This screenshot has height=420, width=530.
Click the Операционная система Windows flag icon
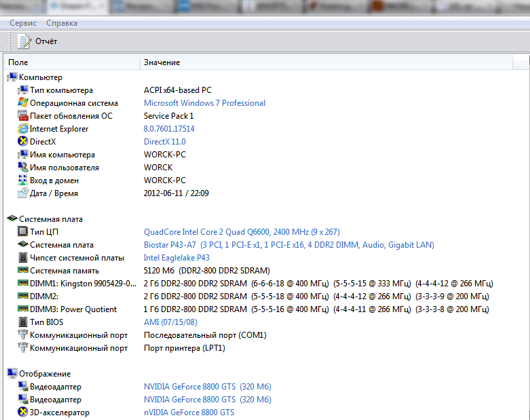pos(23,102)
